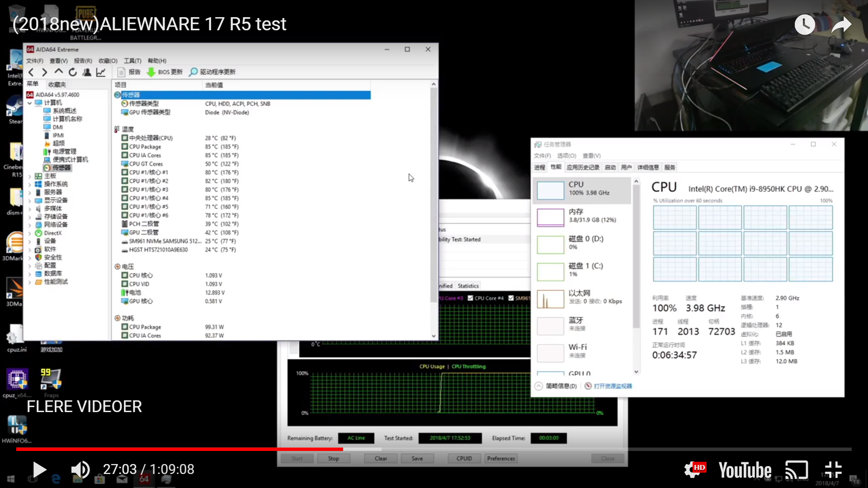The height and width of the screenshot is (488, 868).
Task: Toggle the CPU Package temperature checkbox
Action: pos(124,147)
